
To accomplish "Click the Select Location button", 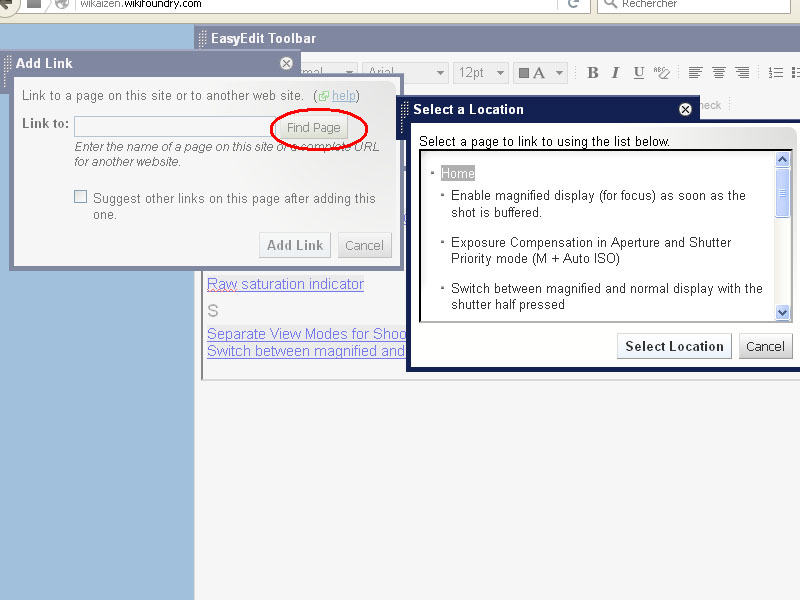I will click(674, 346).
